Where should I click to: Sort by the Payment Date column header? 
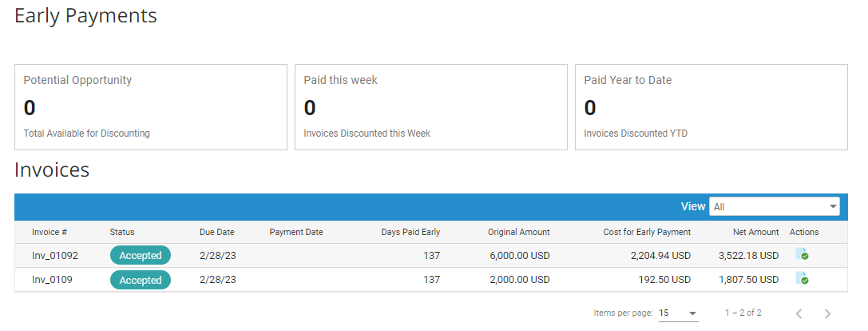[x=296, y=232]
